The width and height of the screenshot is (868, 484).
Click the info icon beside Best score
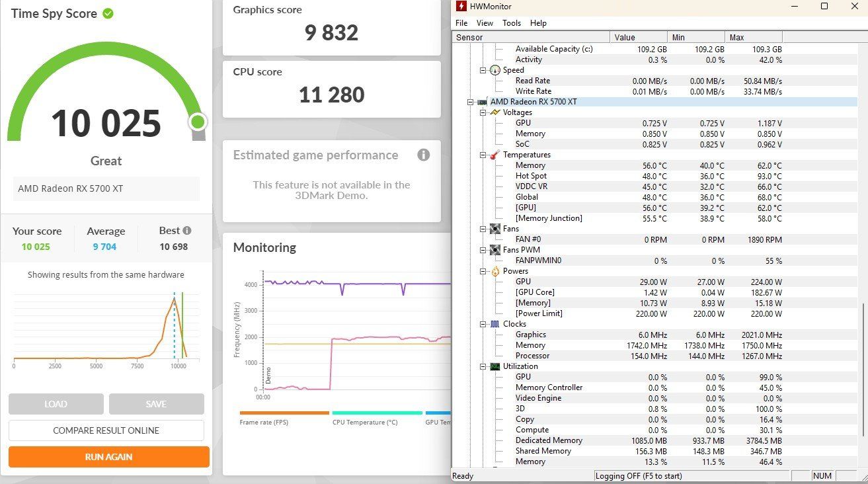click(187, 231)
